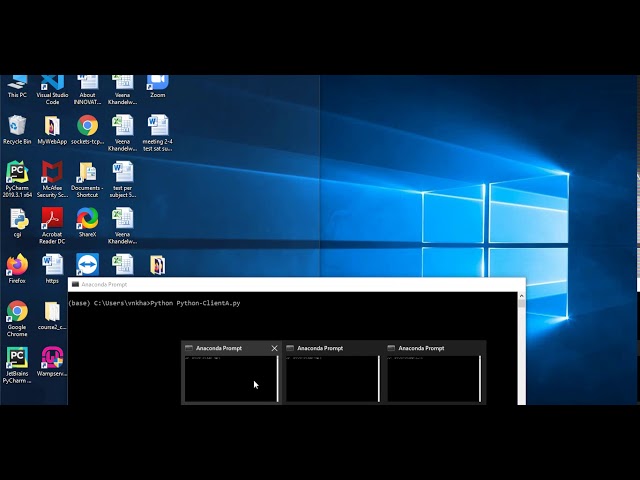
Task: Select the Recycle Bin icon
Action: (17, 126)
